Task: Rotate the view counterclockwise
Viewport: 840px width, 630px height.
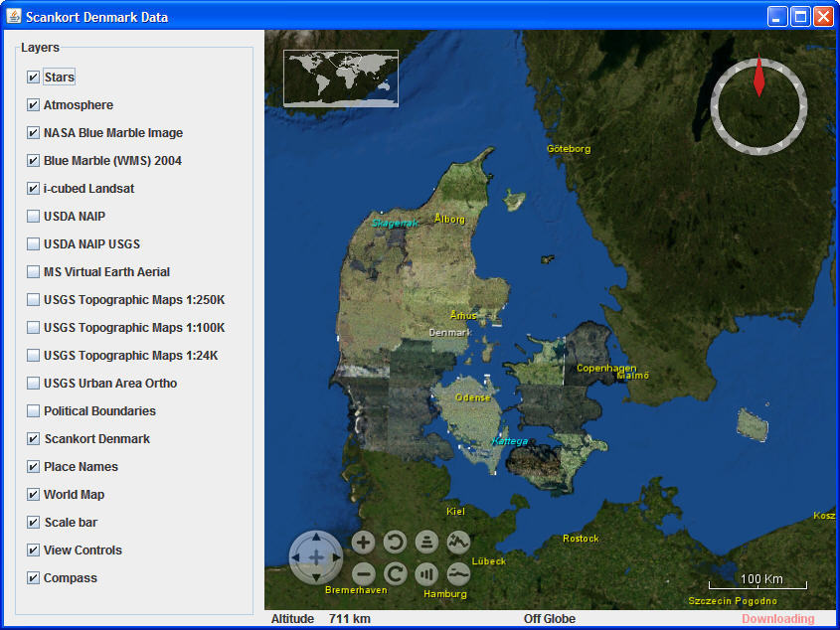Action: 395,542
